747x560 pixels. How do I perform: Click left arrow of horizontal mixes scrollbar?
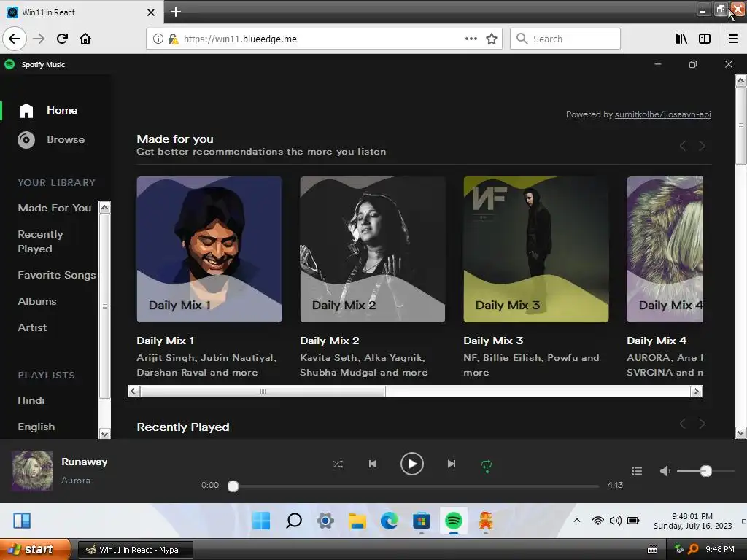[x=133, y=392]
